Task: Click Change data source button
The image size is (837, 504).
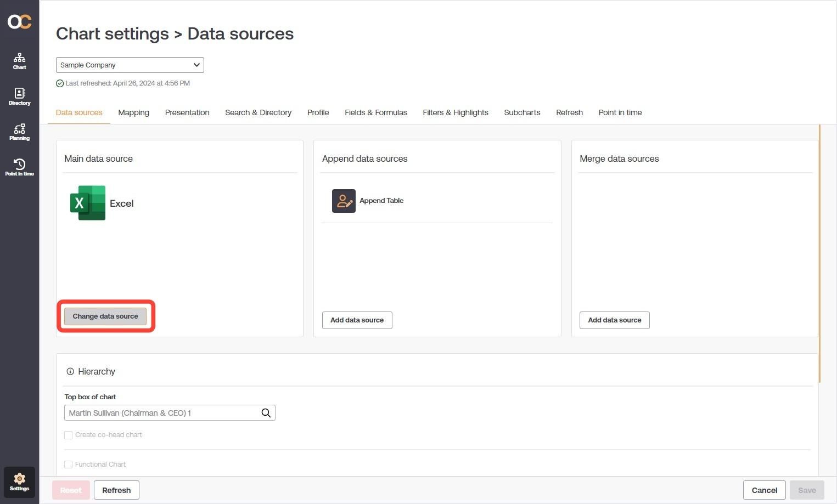Action: pos(105,316)
